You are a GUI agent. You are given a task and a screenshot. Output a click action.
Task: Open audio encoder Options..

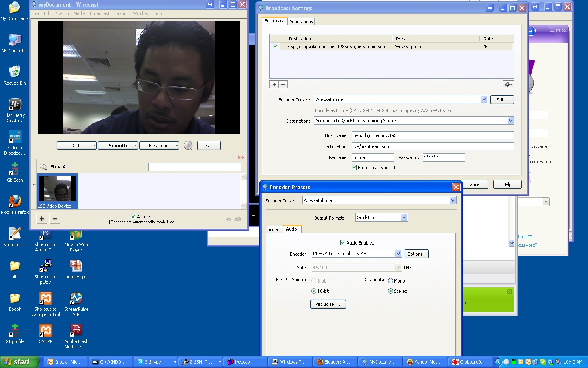[416, 254]
